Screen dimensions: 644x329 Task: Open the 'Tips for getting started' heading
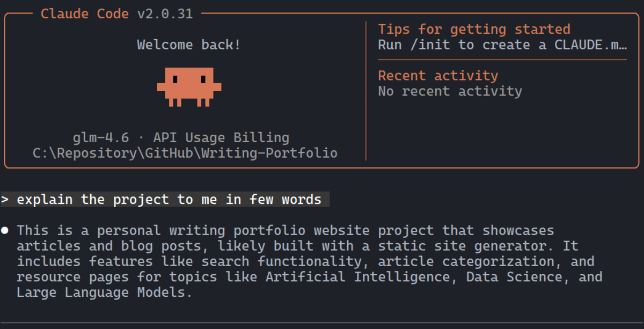pos(474,29)
